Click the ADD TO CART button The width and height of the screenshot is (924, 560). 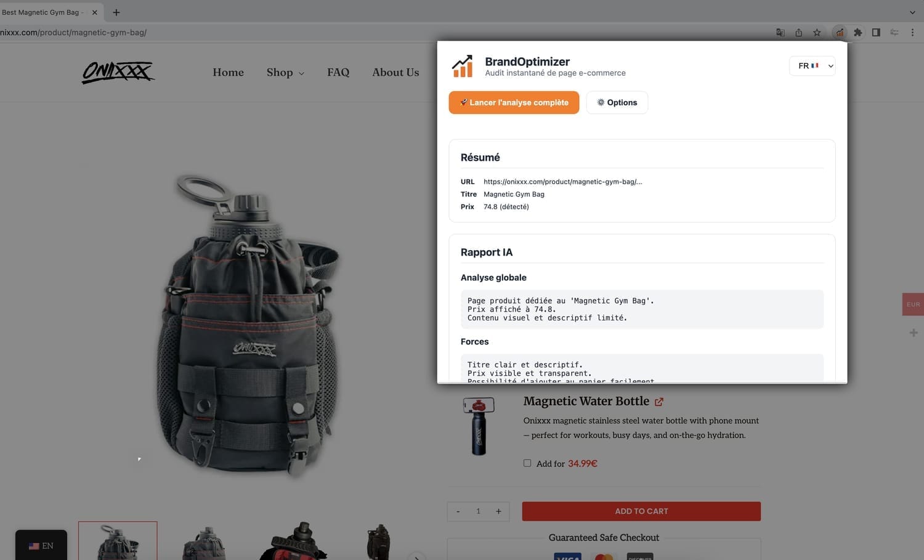[x=641, y=511]
